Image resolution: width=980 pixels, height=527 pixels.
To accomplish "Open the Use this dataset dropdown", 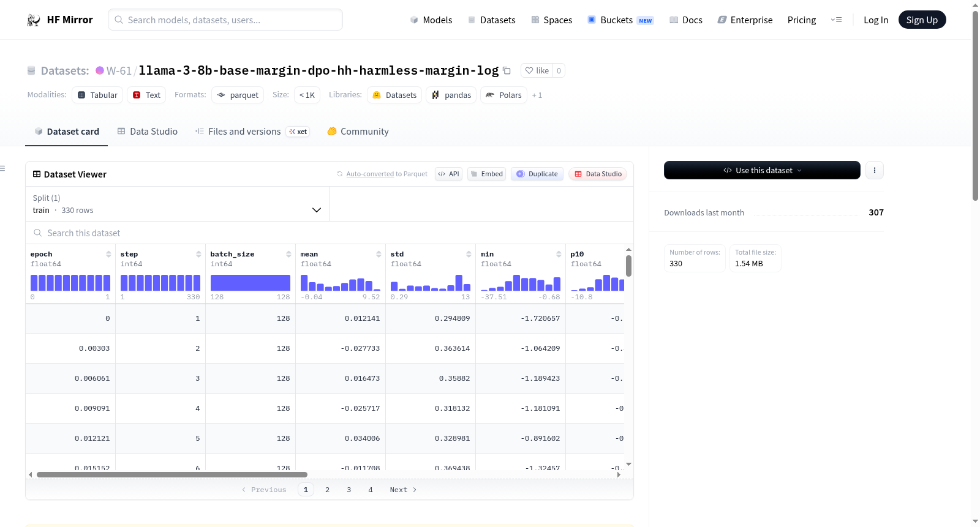I will coord(762,170).
